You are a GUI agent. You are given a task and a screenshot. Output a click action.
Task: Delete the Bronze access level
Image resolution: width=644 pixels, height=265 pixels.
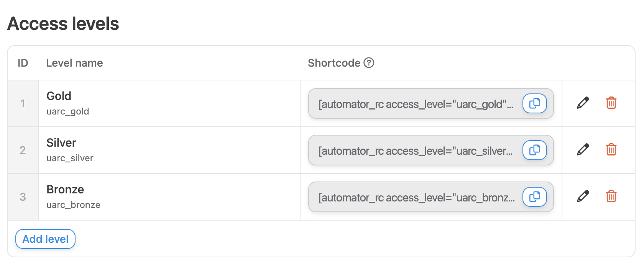[x=611, y=196]
